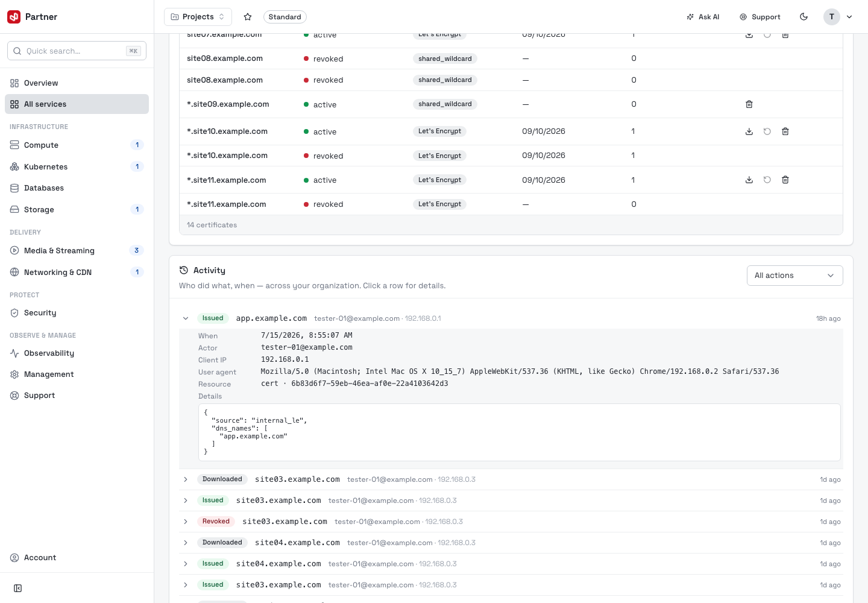868x603 pixels.
Task: Open Account settings in the sidebar
Action: click(x=77, y=558)
